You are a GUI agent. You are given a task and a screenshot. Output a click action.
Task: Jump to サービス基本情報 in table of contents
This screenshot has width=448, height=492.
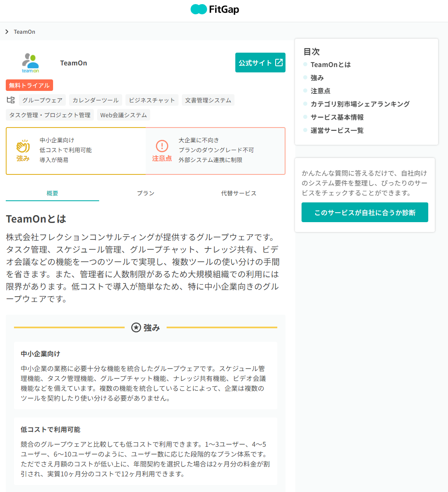tap(337, 117)
